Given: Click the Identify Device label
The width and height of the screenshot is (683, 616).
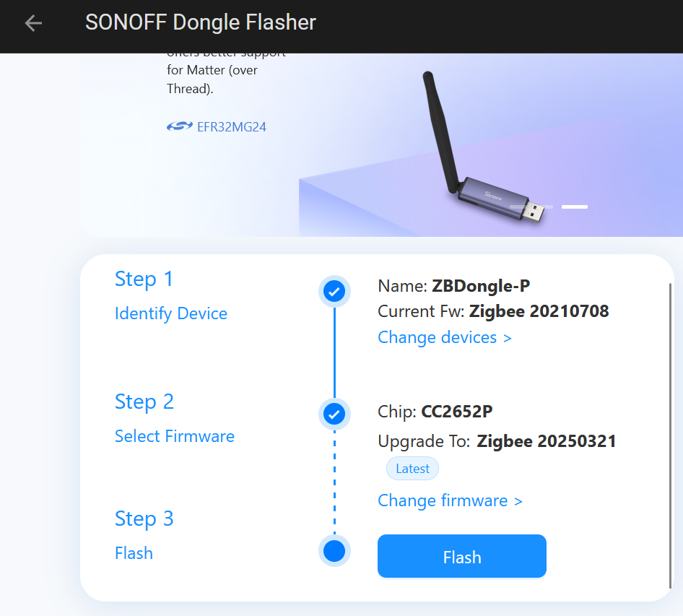Looking at the screenshot, I should (170, 313).
